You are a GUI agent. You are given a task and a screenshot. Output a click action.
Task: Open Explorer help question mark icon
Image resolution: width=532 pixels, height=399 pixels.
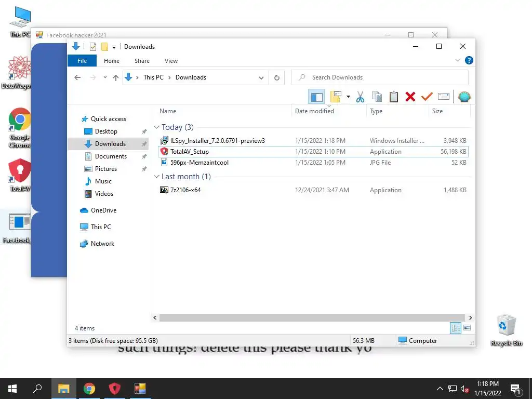click(469, 60)
